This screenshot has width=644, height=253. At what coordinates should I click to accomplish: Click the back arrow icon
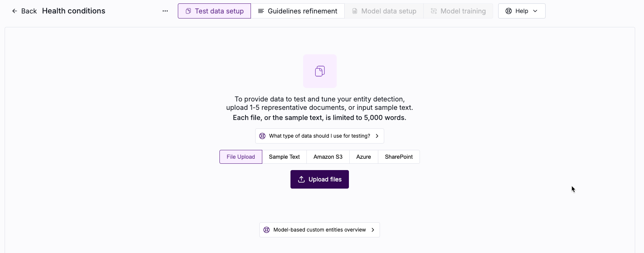coord(15,11)
